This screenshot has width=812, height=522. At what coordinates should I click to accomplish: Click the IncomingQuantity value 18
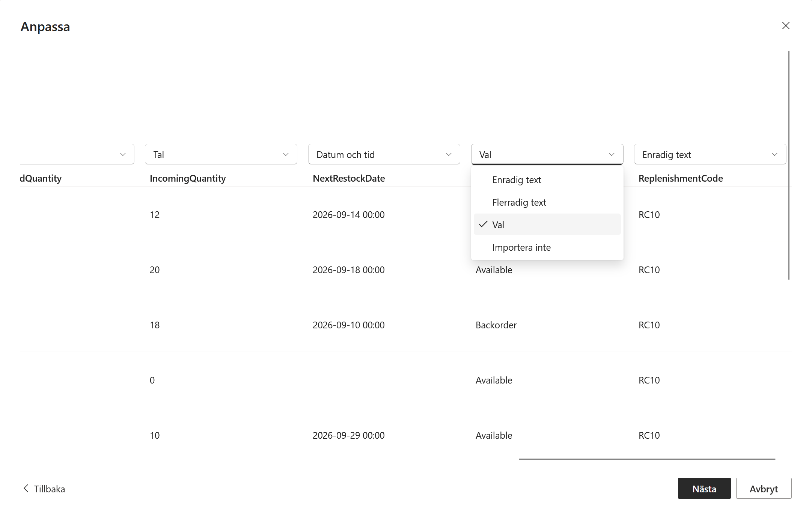[x=155, y=325]
